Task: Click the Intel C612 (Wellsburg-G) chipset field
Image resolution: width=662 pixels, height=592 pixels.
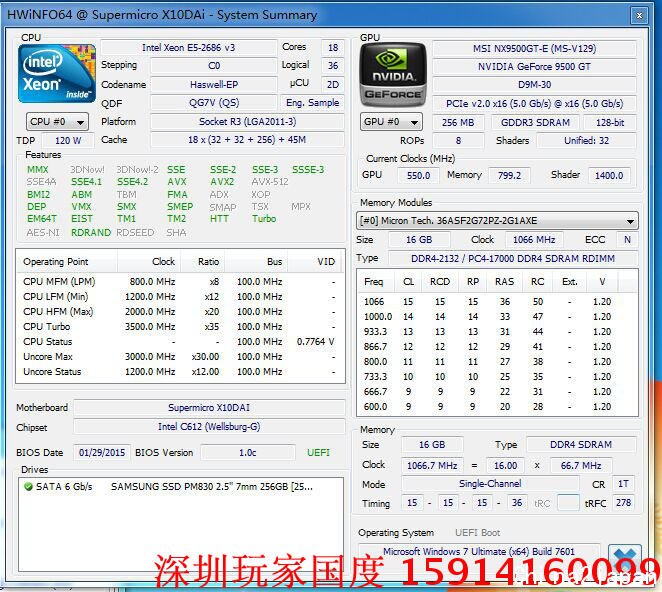Action: point(209,427)
